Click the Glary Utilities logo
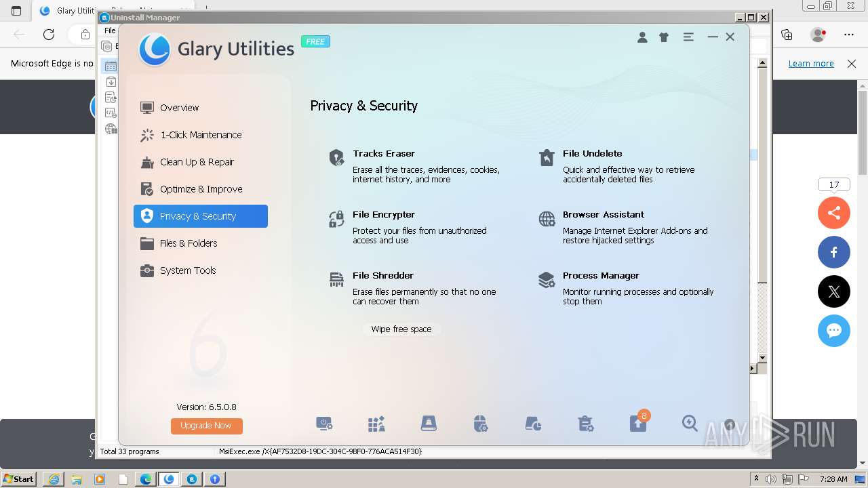The image size is (868, 488). [154, 49]
